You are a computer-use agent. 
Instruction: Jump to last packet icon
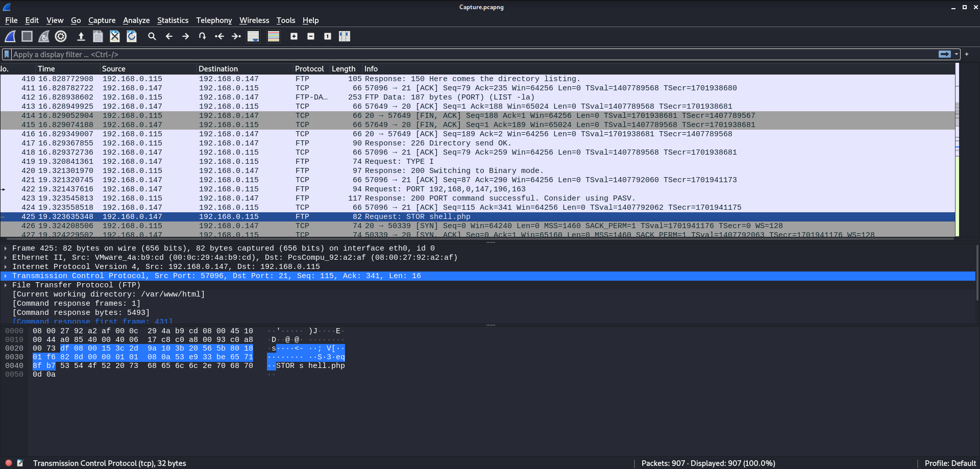pos(236,36)
